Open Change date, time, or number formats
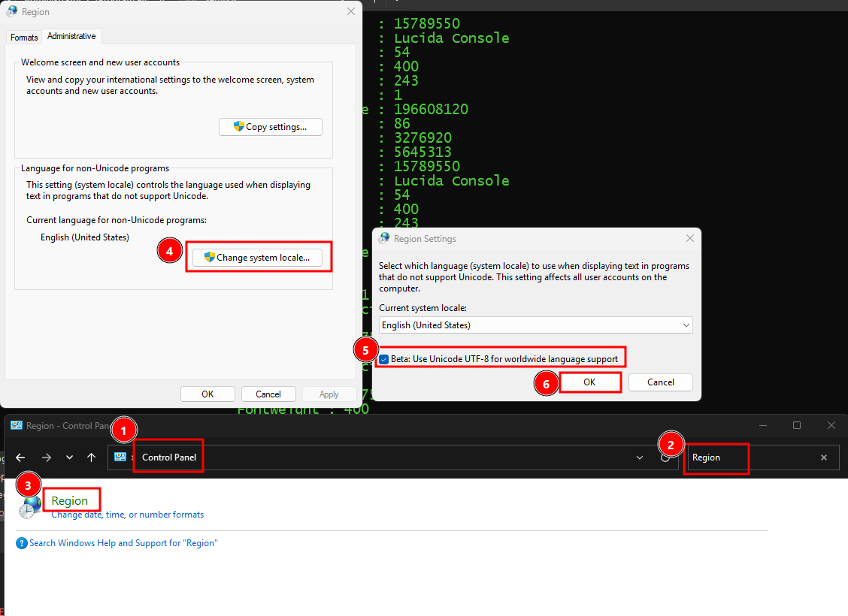The image size is (848, 616). pyautogui.click(x=128, y=515)
